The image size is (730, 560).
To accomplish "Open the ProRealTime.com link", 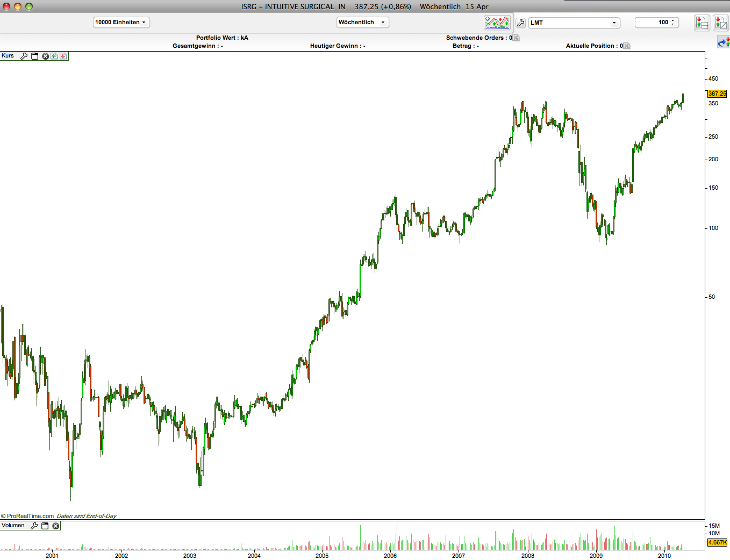I will pyautogui.click(x=30, y=516).
